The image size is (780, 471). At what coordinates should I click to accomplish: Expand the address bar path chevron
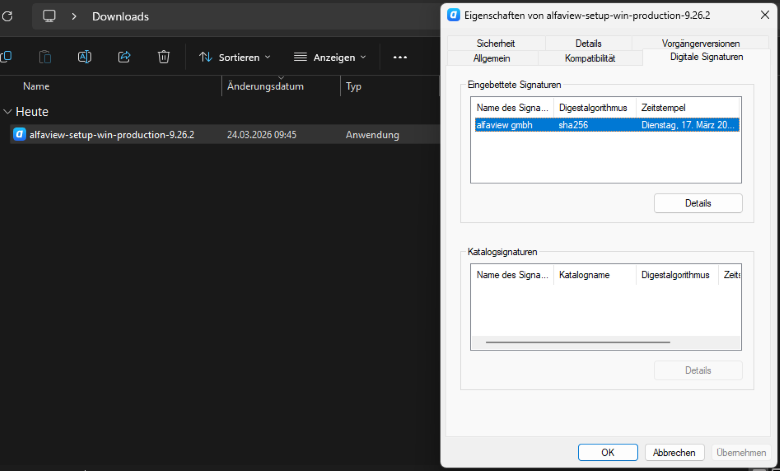[x=74, y=16]
